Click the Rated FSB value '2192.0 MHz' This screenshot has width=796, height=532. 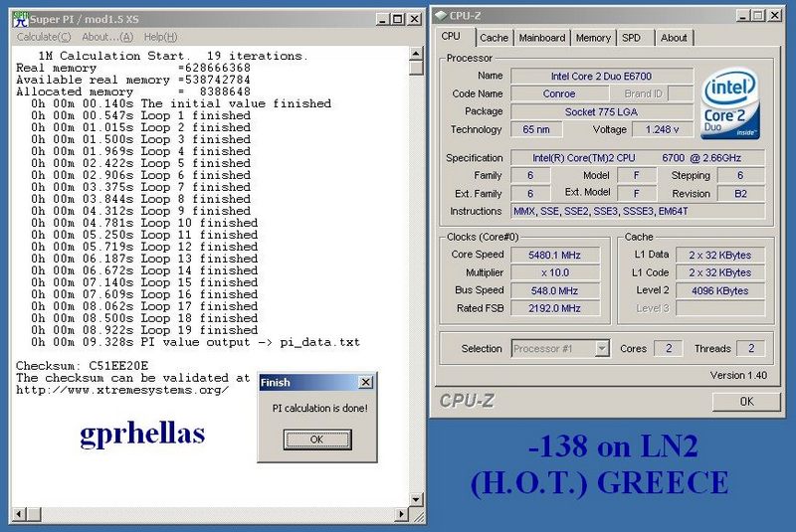pos(555,308)
